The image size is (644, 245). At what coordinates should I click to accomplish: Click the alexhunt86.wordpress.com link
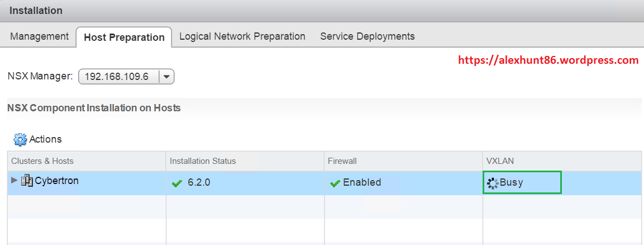tap(548, 60)
